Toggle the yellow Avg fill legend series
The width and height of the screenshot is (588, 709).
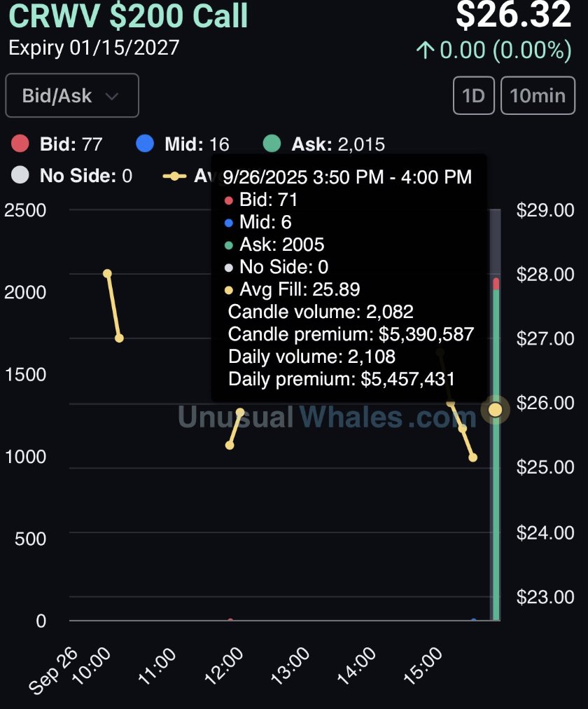(x=189, y=175)
